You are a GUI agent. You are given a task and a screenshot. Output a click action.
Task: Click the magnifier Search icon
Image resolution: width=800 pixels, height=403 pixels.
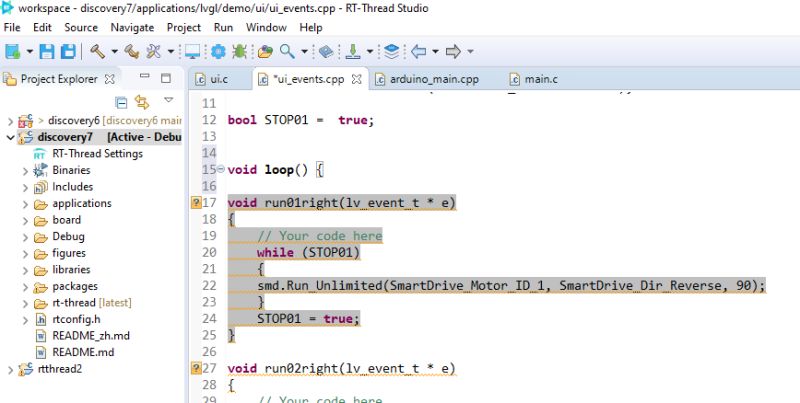click(x=287, y=51)
